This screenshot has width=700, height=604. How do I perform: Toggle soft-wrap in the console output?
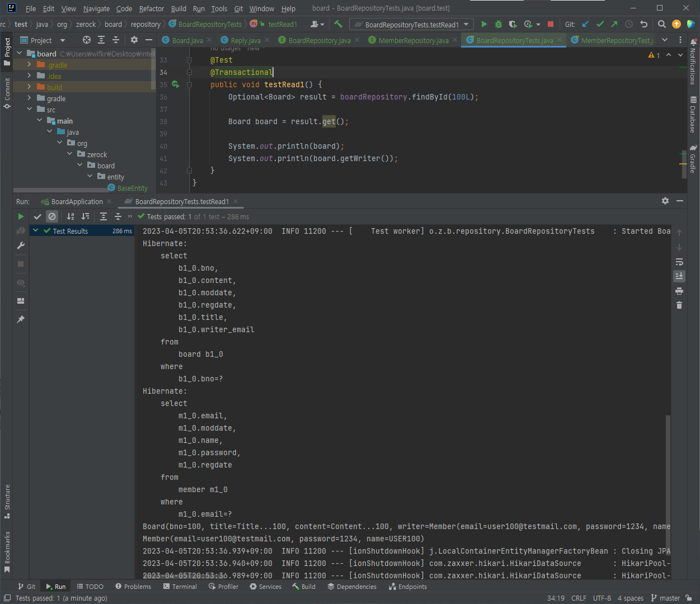pyautogui.click(x=679, y=262)
